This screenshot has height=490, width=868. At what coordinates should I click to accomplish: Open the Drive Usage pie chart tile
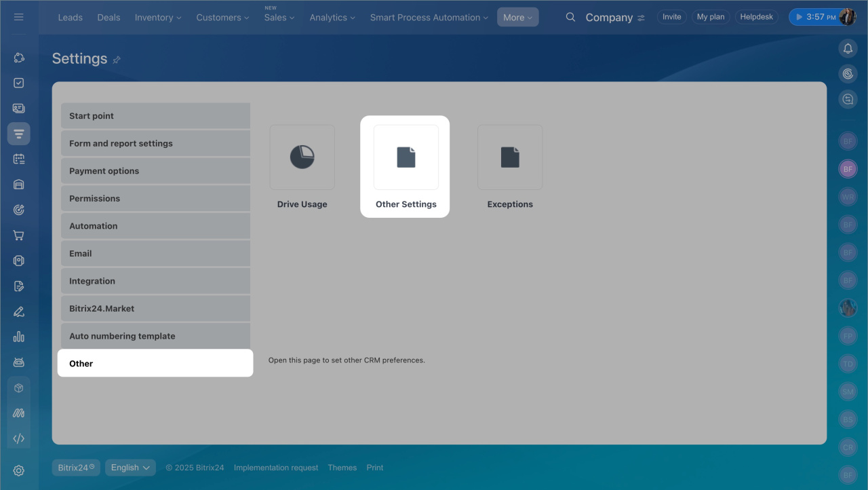[x=302, y=157]
